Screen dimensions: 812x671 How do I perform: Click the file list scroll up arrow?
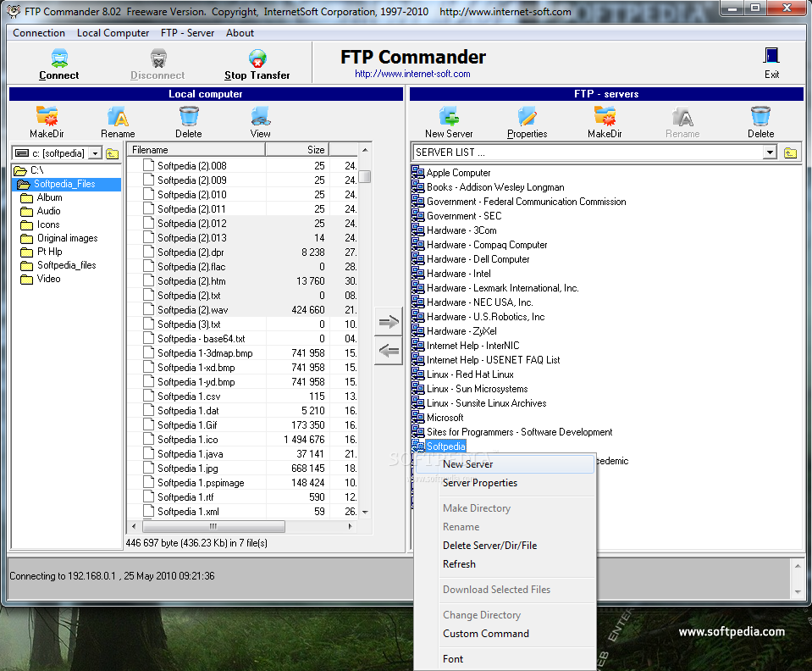click(x=365, y=150)
